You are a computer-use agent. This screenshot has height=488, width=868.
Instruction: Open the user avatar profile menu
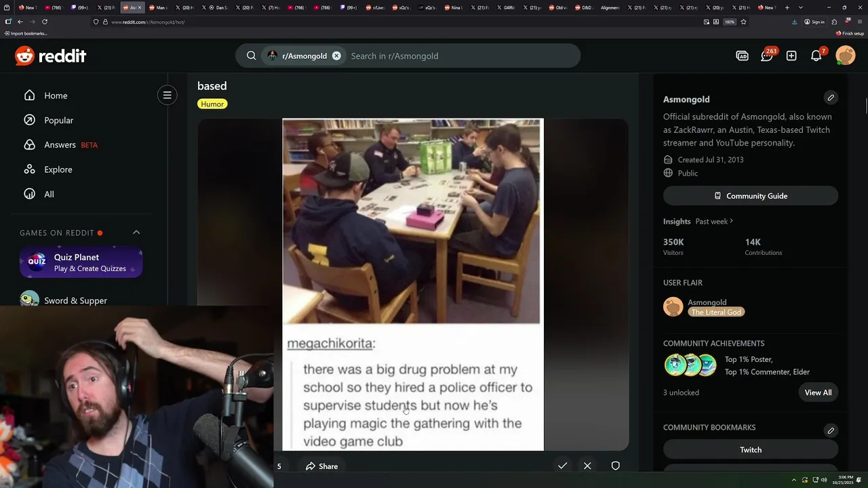(x=846, y=56)
